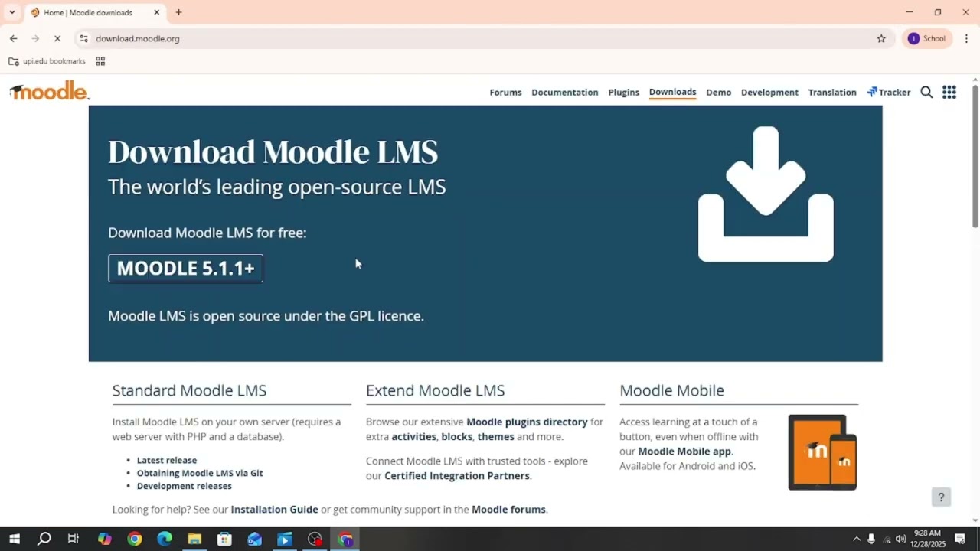Image resolution: width=980 pixels, height=551 pixels.
Task: Open File Explorer from taskbar
Action: (194, 540)
